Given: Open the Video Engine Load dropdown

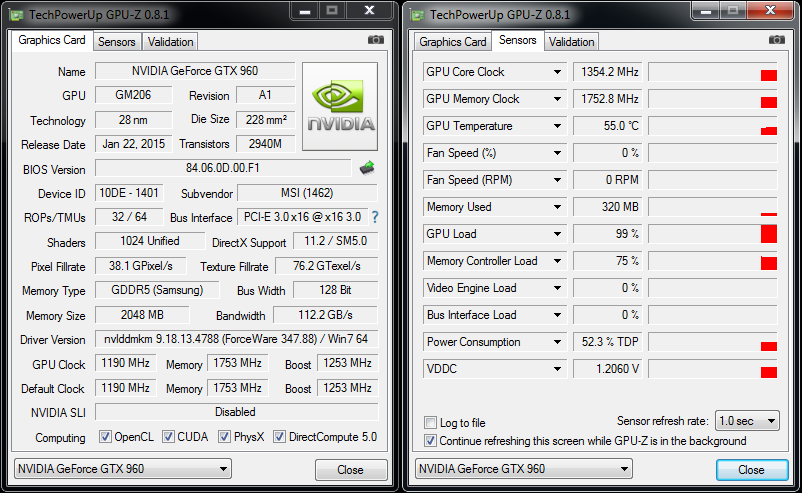Looking at the screenshot, I should pos(558,288).
